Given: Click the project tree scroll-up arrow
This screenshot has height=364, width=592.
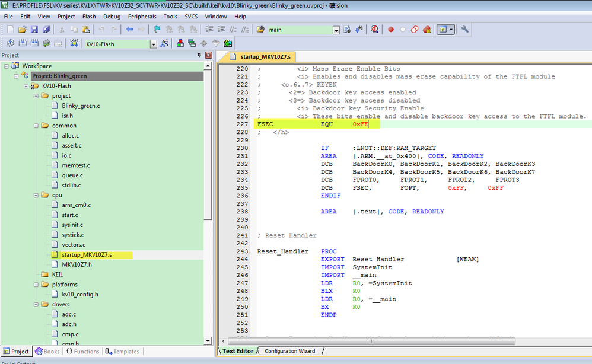Looking at the screenshot, I should click(x=208, y=65).
